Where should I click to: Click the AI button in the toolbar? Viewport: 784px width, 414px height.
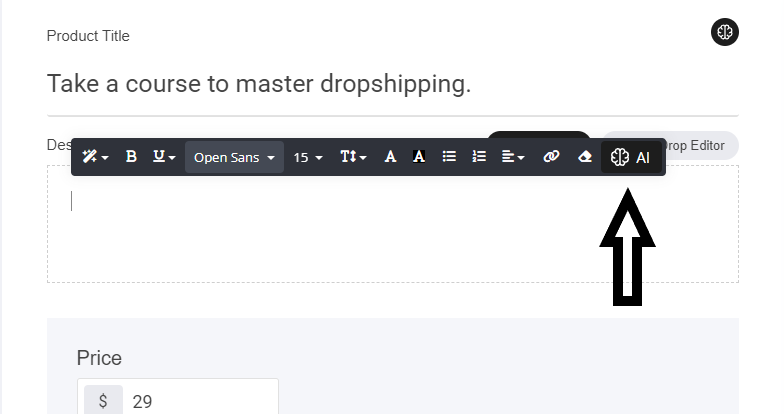pos(631,157)
